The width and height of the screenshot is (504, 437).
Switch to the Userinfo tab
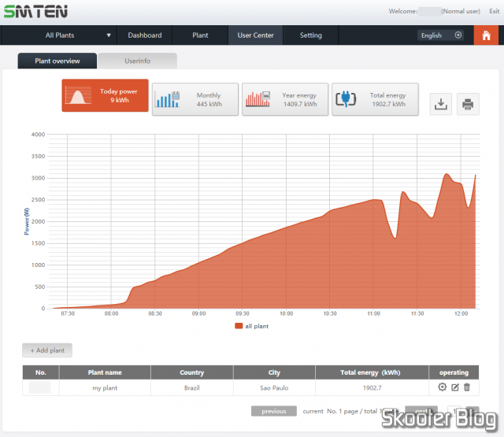(x=137, y=61)
